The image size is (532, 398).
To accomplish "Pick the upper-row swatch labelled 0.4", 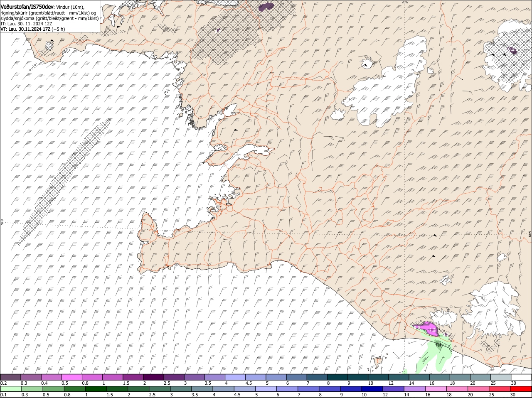I will pyautogui.click(x=51, y=377).
